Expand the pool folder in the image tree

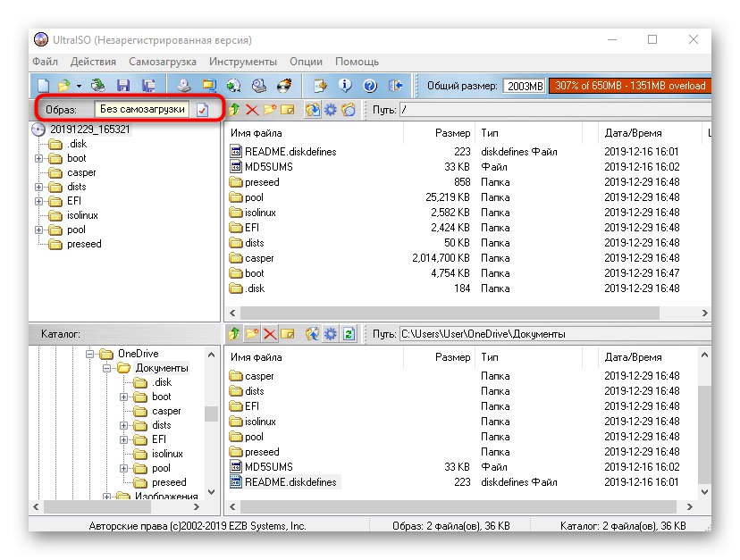click(39, 230)
